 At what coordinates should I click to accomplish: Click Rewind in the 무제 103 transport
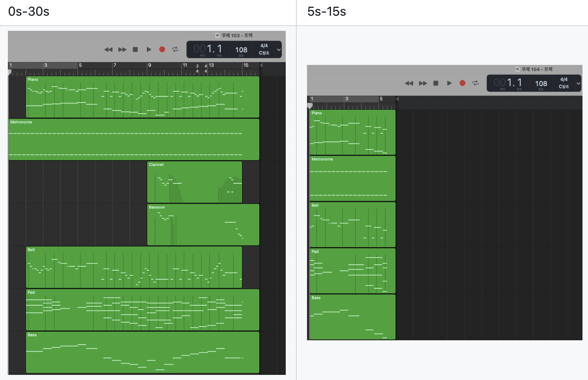tap(108, 50)
